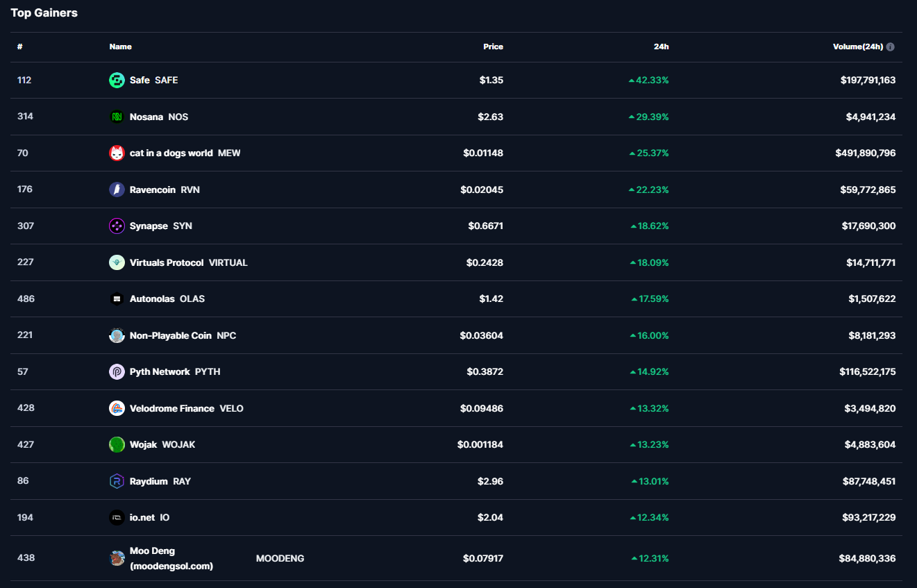Image resolution: width=917 pixels, height=588 pixels.
Task: Sort table by 24h column header
Action: click(661, 47)
